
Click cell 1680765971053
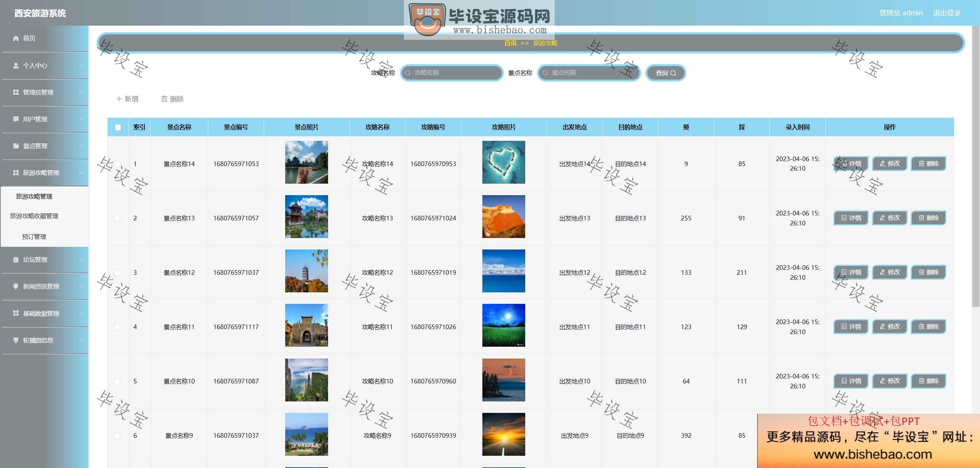(x=236, y=164)
